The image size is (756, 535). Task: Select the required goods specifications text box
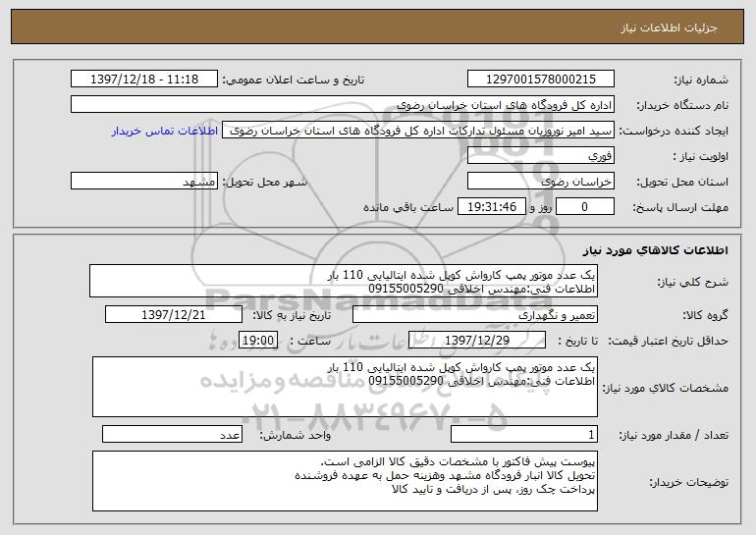click(x=345, y=387)
